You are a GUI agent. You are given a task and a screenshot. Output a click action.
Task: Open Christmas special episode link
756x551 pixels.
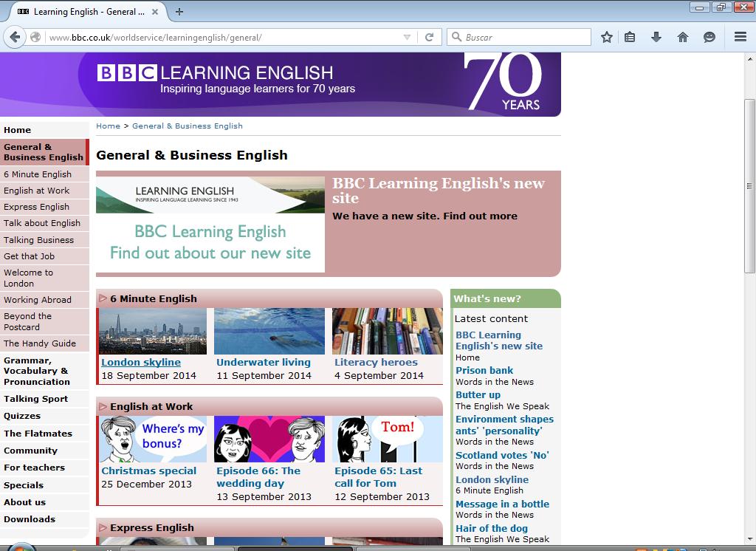tap(149, 470)
